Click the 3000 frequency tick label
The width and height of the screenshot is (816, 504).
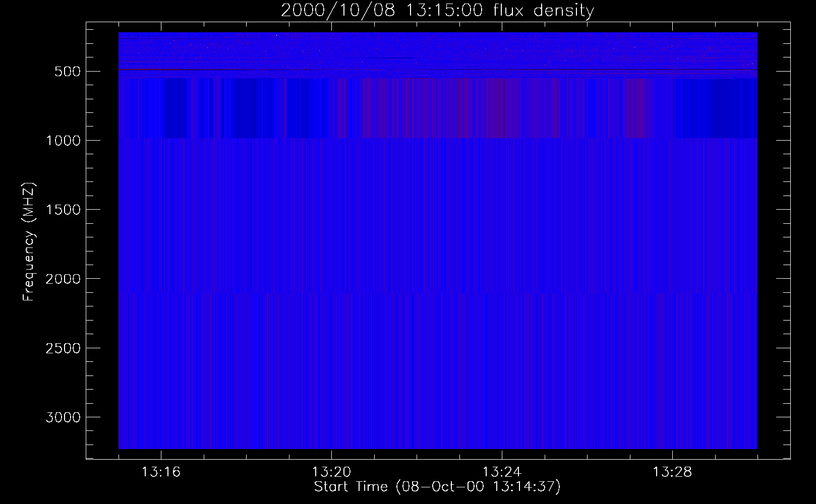(63, 417)
